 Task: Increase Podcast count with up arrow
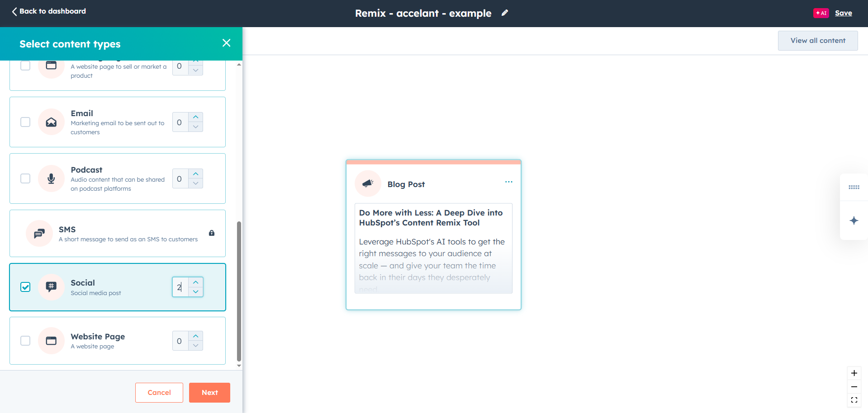tap(195, 174)
